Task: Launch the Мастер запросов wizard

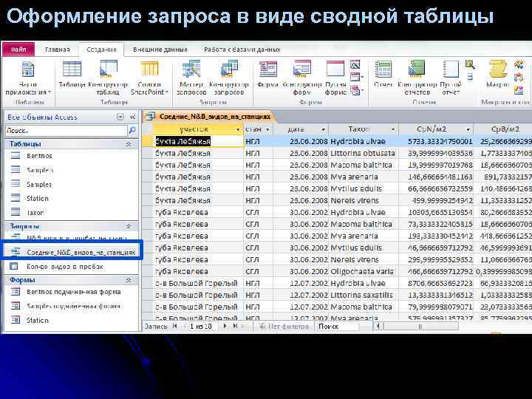Action: pyautogui.click(x=191, y=78)
